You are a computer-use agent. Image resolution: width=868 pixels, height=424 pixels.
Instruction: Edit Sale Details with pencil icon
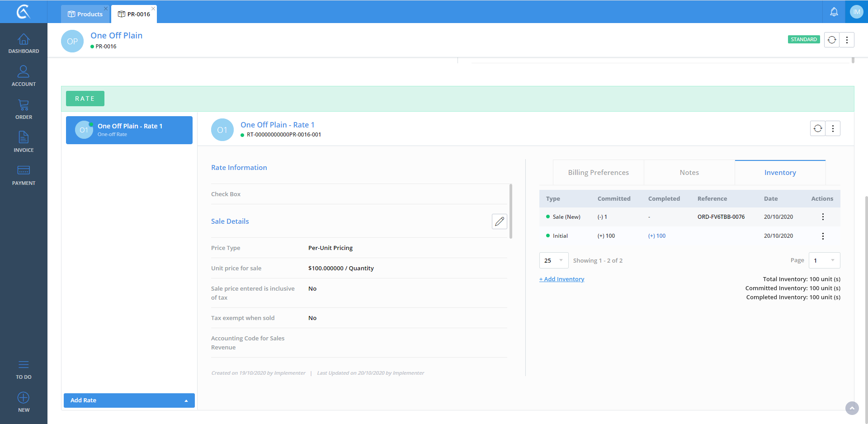499,221
